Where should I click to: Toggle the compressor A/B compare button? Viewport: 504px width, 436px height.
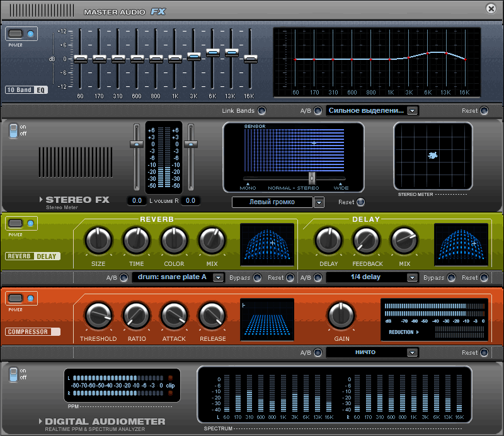318,353
